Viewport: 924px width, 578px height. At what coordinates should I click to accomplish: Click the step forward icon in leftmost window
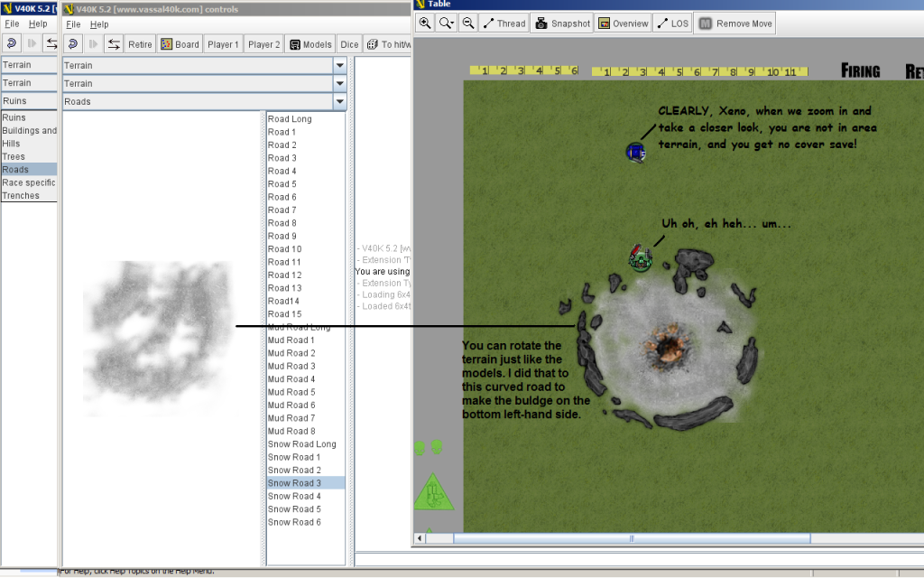point(32,43)
